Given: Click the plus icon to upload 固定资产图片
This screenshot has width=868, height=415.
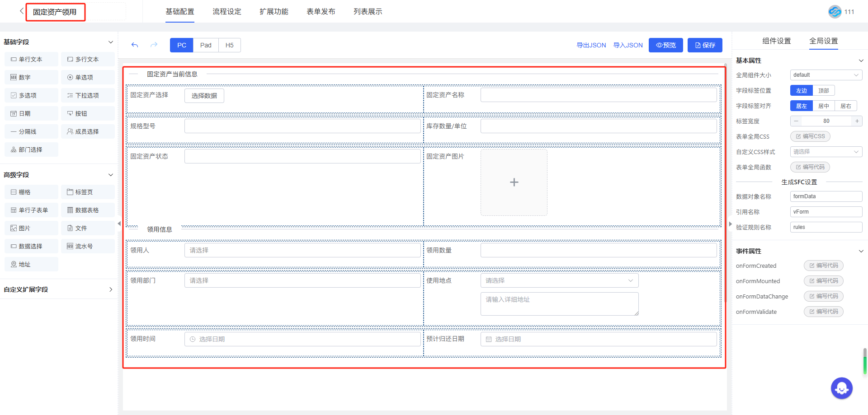Looking at the screenshot, I should click(x=514, y=182).
